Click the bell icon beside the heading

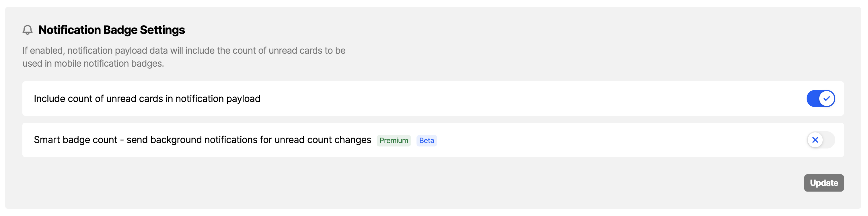(x=28, y=30)
